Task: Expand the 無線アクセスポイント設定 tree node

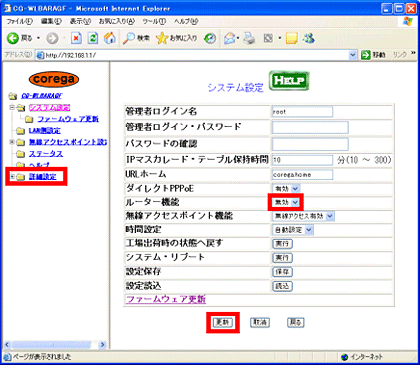Action: click(x=12, y=142)
